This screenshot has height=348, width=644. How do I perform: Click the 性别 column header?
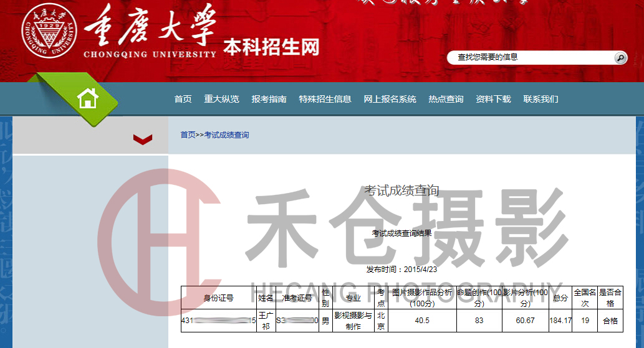325,298
